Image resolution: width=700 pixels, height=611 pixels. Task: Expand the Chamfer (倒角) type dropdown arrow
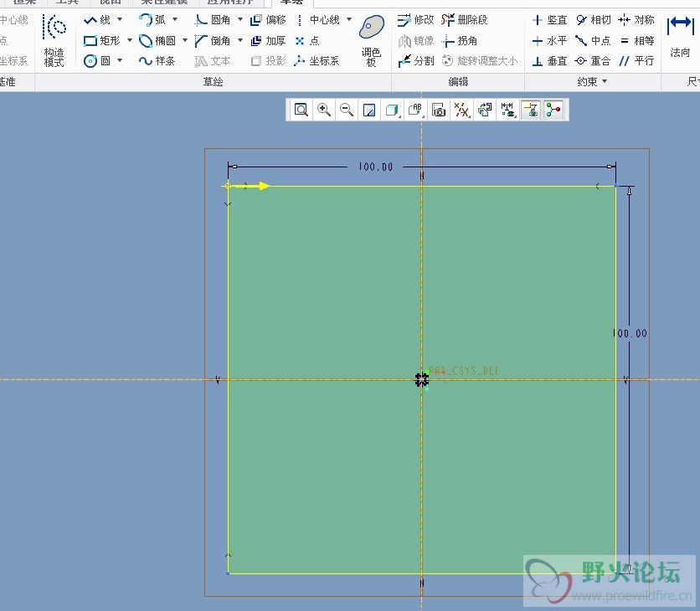pos(240,40)
